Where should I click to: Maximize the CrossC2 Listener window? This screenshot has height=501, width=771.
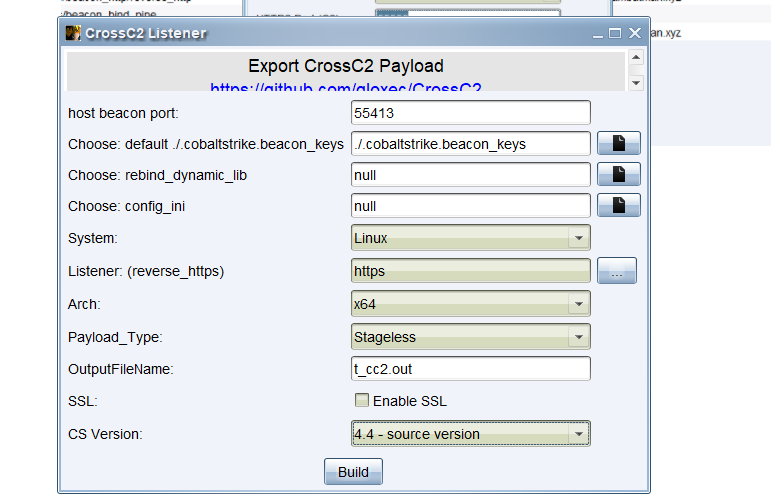[x=615, y=33]
